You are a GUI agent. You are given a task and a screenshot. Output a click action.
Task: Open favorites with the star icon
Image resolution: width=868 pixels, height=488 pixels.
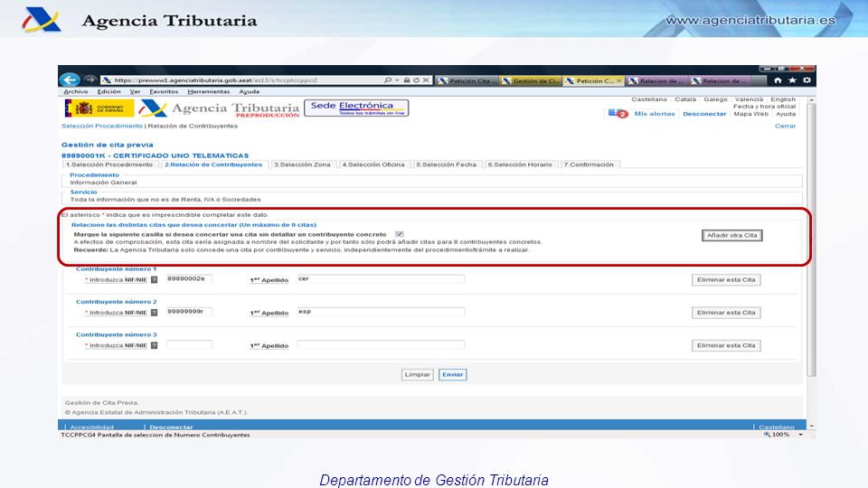pyautogui.click(x=792, y=80)
